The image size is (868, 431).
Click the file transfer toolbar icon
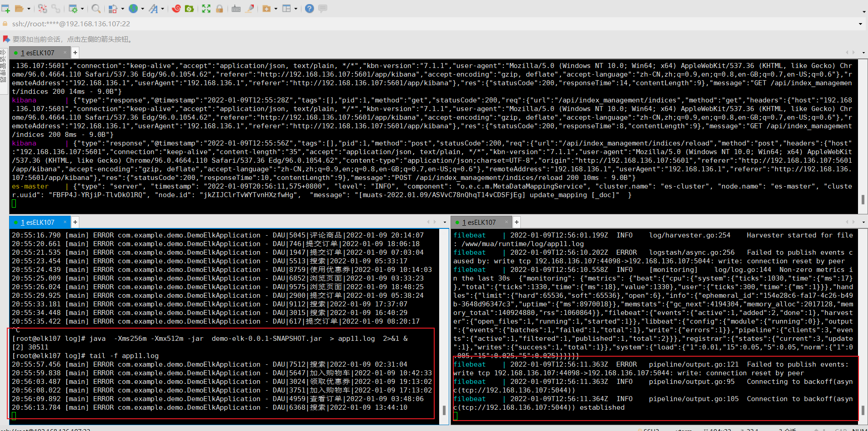point(113,9)
